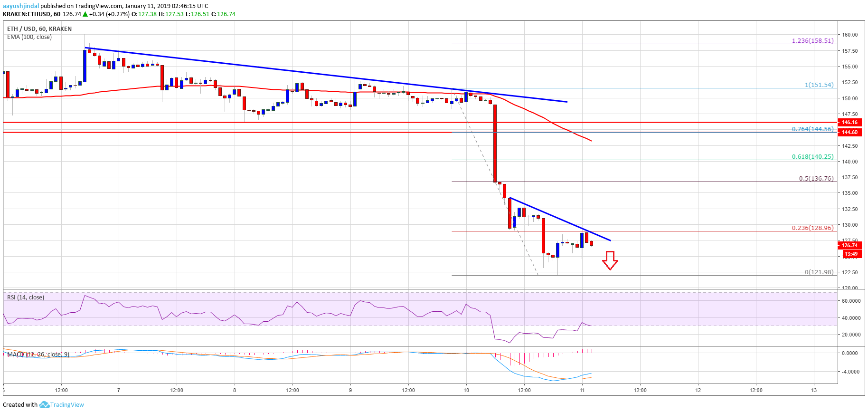
Task: Select the 1(151.54) Fibonacci level label
Action: click(x=819, y=85)
